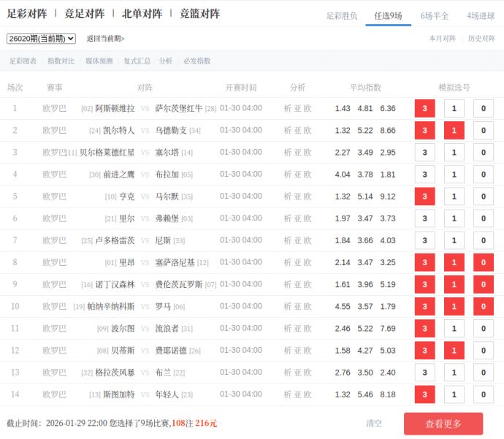Image resolution: width=504 pixels, height=439 pixels.
Task: Open the 足彩胜负 tab
Action: click(x=341, y=15)
